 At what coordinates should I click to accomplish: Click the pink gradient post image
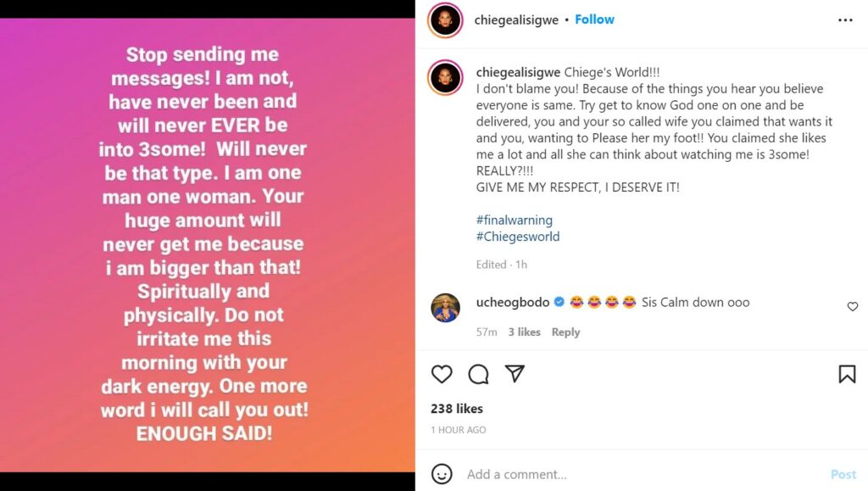pyautogui.click(x=207, y=244)
